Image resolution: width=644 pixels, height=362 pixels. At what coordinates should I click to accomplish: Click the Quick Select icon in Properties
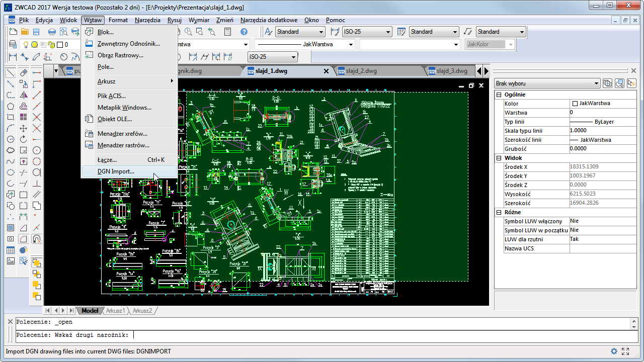631,83
